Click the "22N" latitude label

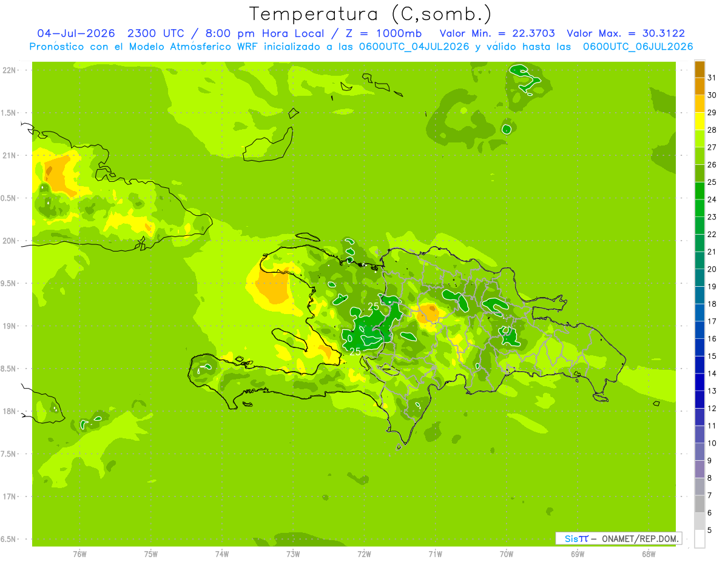click(9, 70)
